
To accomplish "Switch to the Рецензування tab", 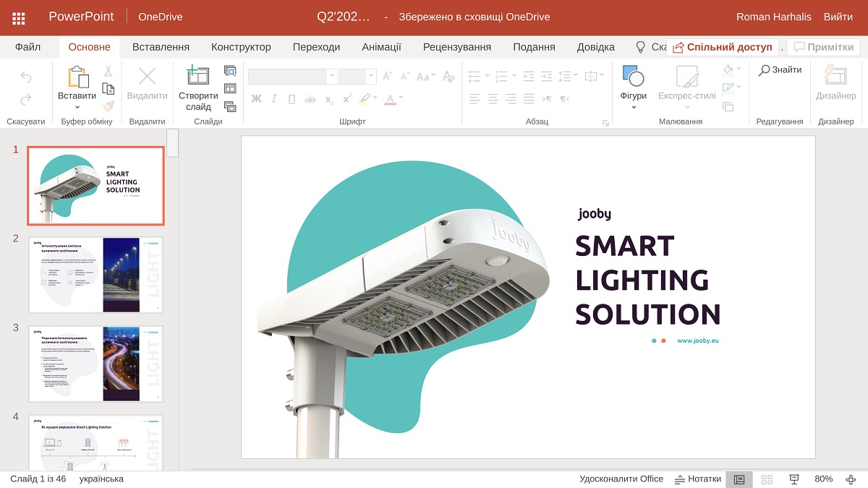I will 457,47.
